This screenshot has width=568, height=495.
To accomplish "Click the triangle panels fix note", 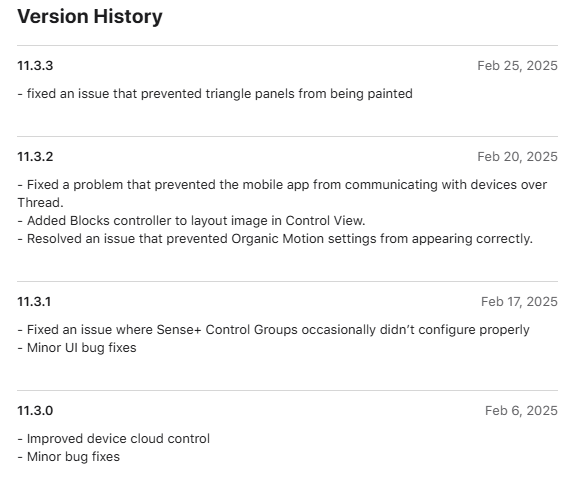I will (x=215, y=94).
